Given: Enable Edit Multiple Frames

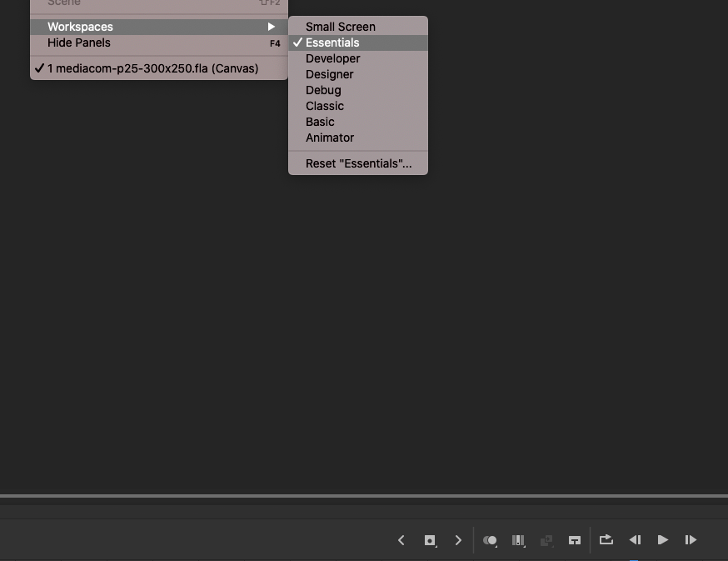Looking at the screenshot, I should tap(547, 540).
